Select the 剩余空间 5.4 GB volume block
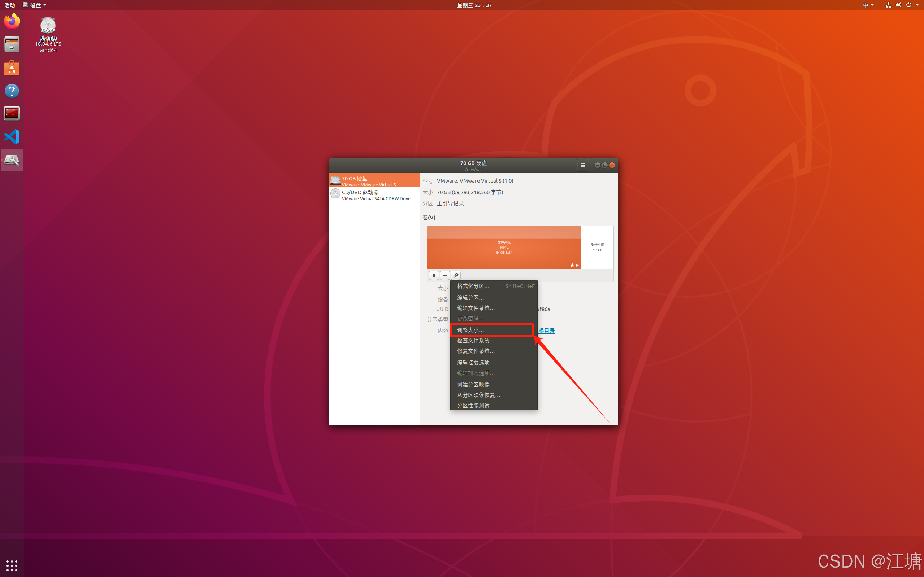Screen dimensions: 924x577 pos(597,247)
